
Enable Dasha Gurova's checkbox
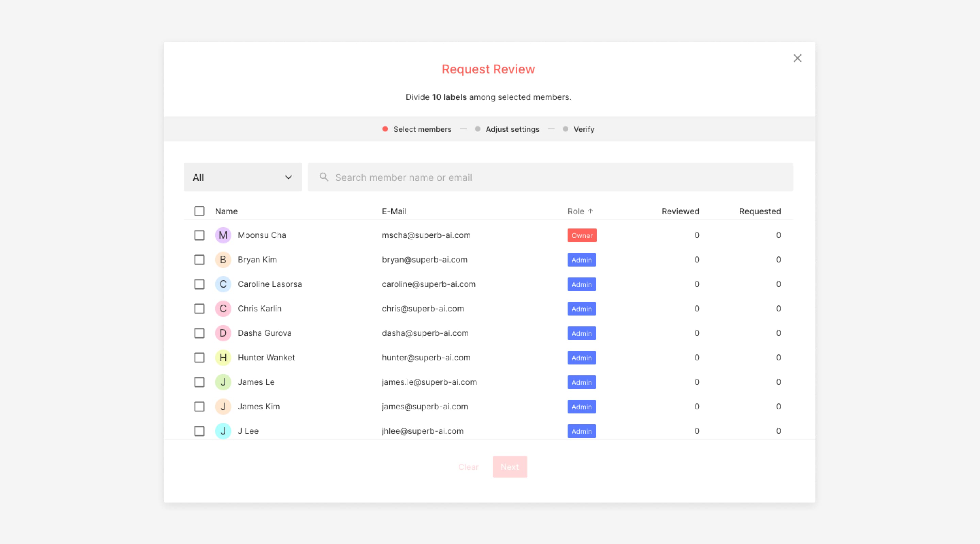199,333
